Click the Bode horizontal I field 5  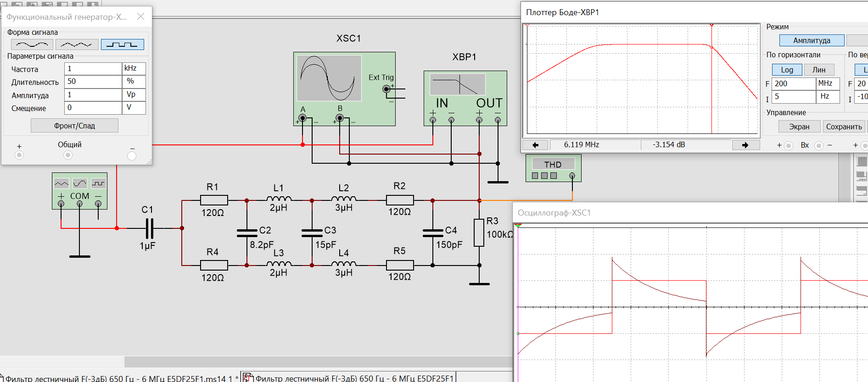(794, 96)
